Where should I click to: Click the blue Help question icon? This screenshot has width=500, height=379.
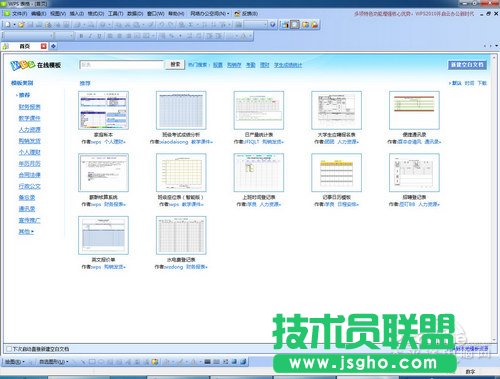click(x=273, y=25)
